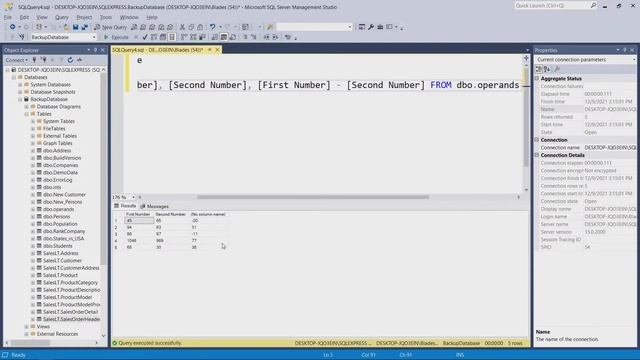Open the File menu
Screen dimensions: 640x360
8,17
